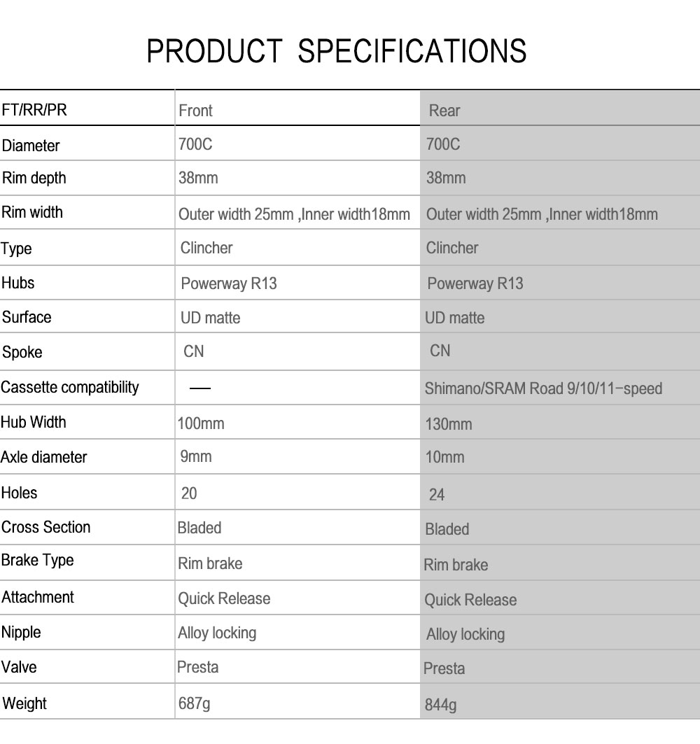Click the front Holes value 20
The height and width of the screenshot is (744, 700).
point(189,493)
